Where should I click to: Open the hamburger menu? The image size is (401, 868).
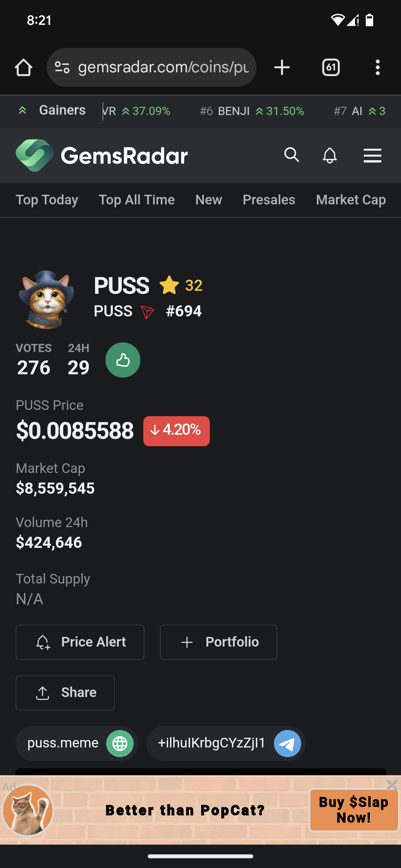(372, 155)
